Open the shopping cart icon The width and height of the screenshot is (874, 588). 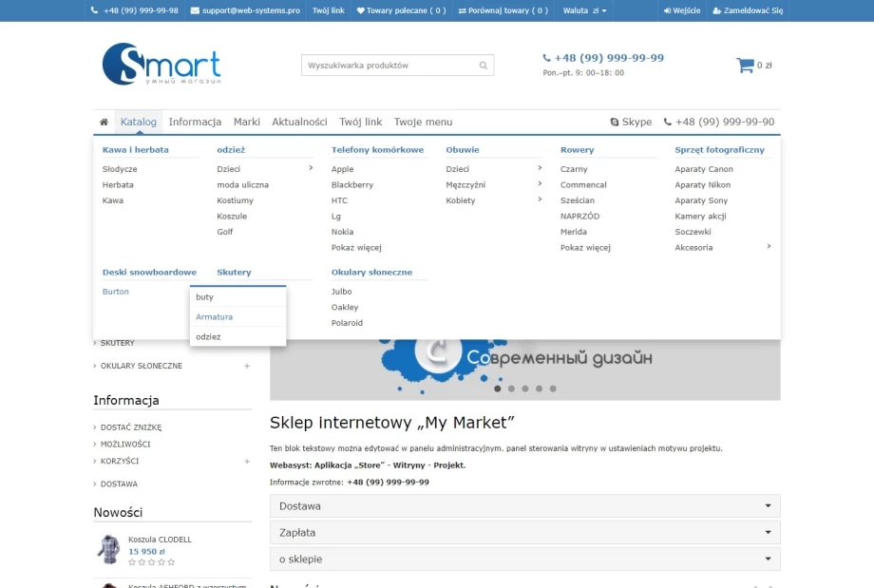(745, 66)
